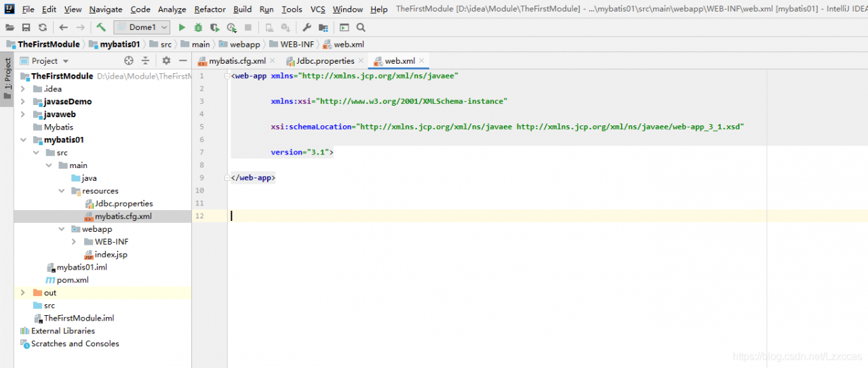868x368 pixels.
Task: Open the Navigate menu
Action: [106, 9]
